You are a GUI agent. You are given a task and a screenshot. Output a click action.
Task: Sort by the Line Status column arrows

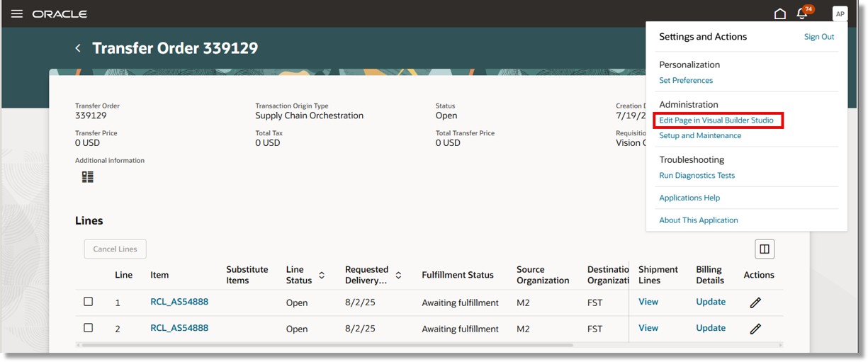click(x=322, y=275)
